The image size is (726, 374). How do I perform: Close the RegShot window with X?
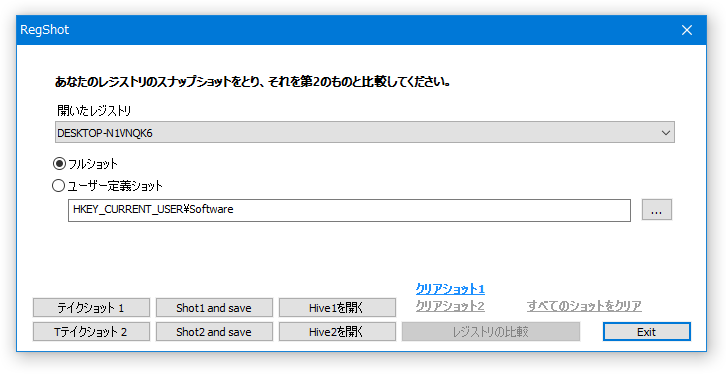click(687, 30)
